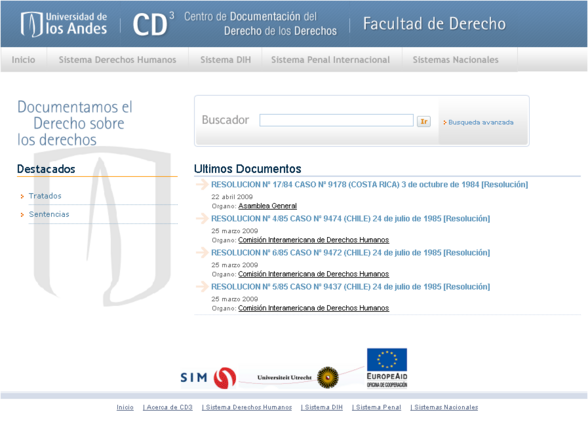
Task: Click arrow icon beside Resolucion 5/85
Action: click(x=202, y=286)
